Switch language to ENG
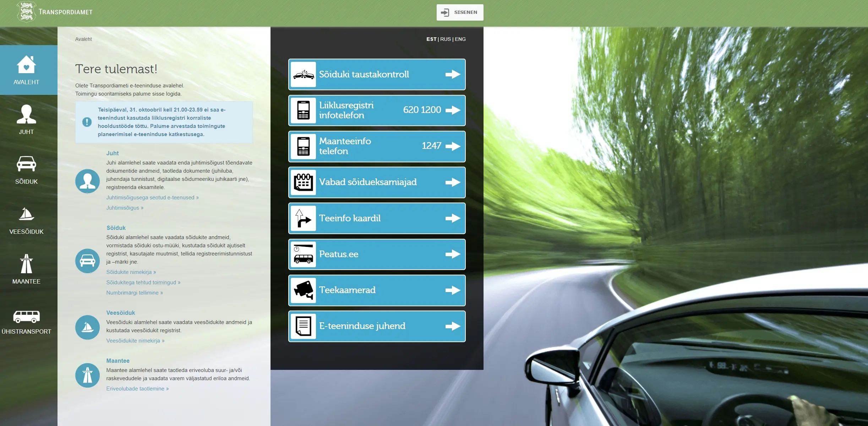The height and width of the screenshot is (426, 868). 460,39
